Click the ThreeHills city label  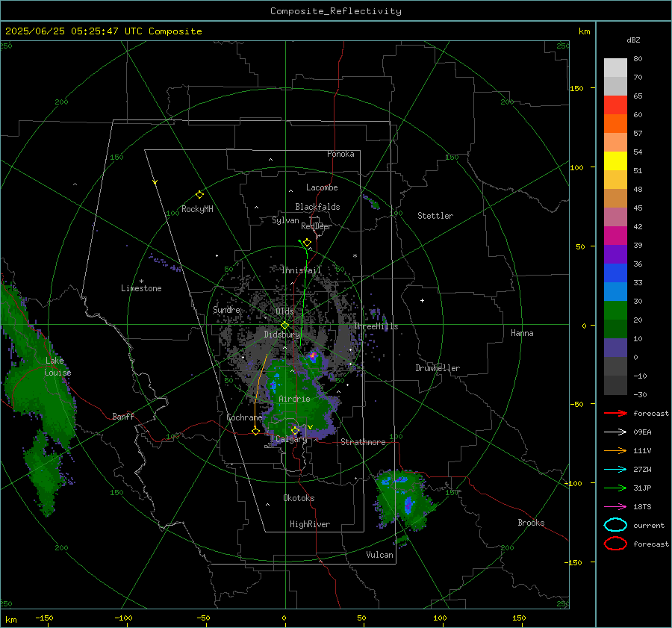pyautogui.click(x=376, y=326)
